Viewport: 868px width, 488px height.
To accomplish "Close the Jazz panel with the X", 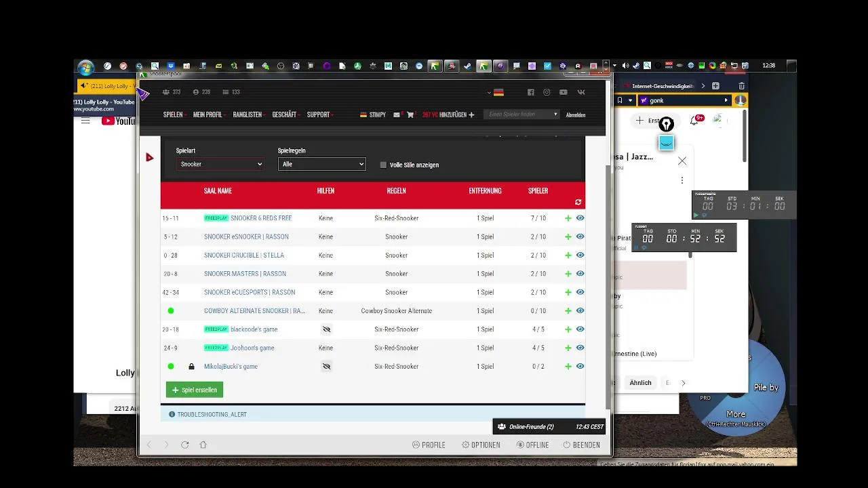I will [x=682, y=161].
